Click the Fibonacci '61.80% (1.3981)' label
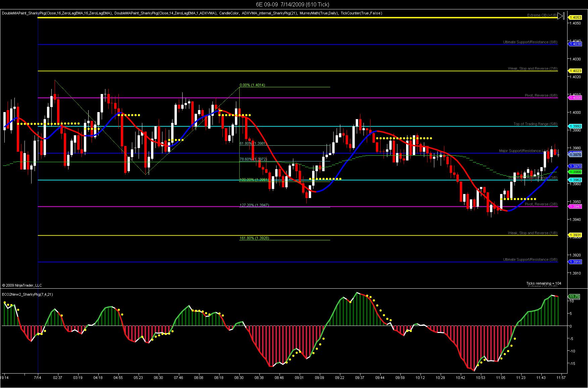The width and height of the screenshot is (588, 388). pyautogui.click(x=253, y=143)
